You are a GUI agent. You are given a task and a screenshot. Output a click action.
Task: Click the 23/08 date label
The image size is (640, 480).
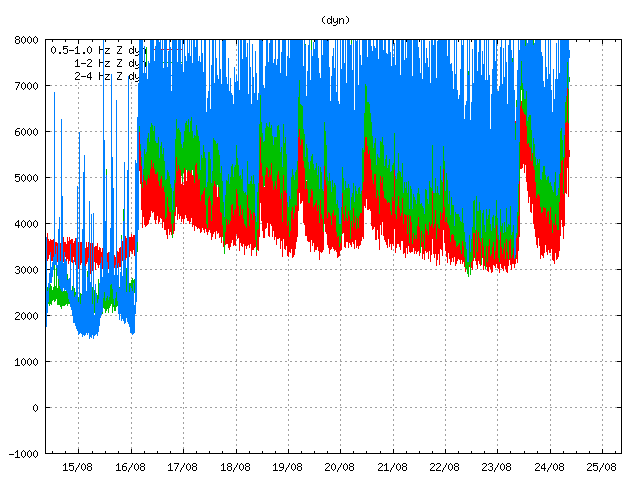pyautogui.click(x=496, y=466)
